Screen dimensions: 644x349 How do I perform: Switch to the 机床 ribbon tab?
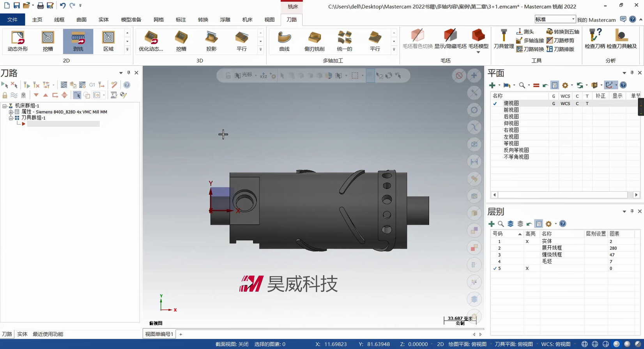(x=248, y=19)
